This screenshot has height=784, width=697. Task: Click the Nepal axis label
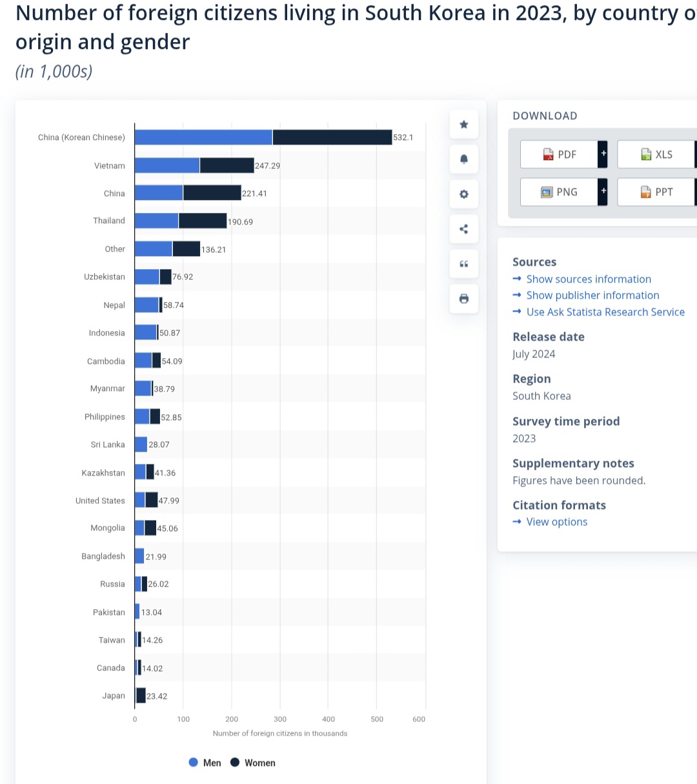click(x=114, y=305)
